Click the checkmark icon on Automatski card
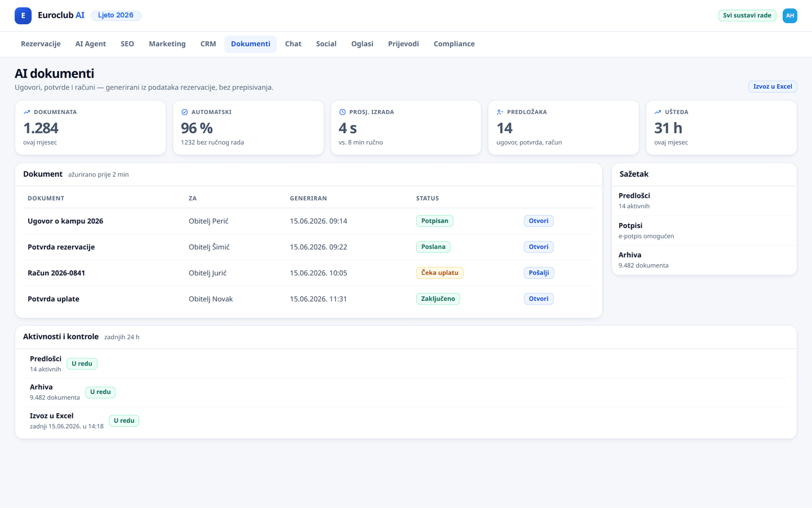The width and height of the screenshot is (812, 508). click(184, 112)
